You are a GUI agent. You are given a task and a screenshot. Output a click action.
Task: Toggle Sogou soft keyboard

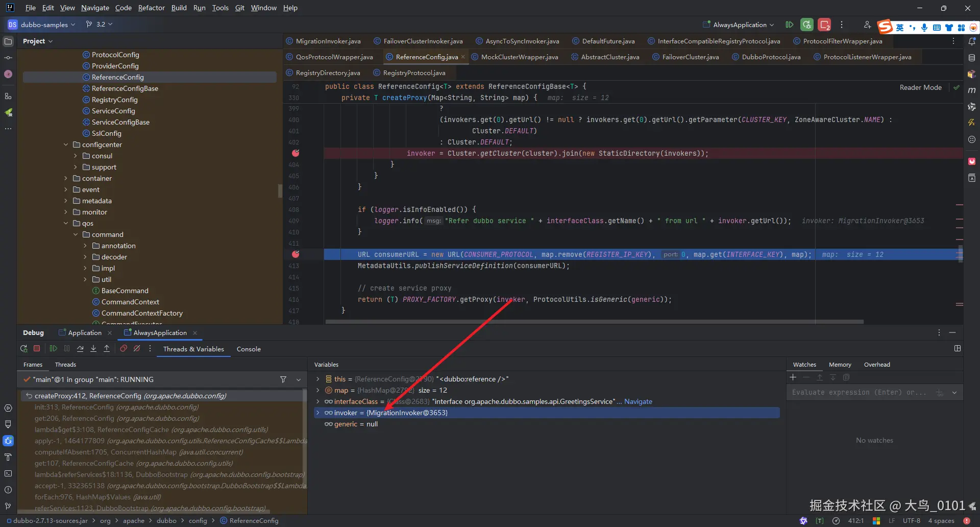[x=937, y=28]
